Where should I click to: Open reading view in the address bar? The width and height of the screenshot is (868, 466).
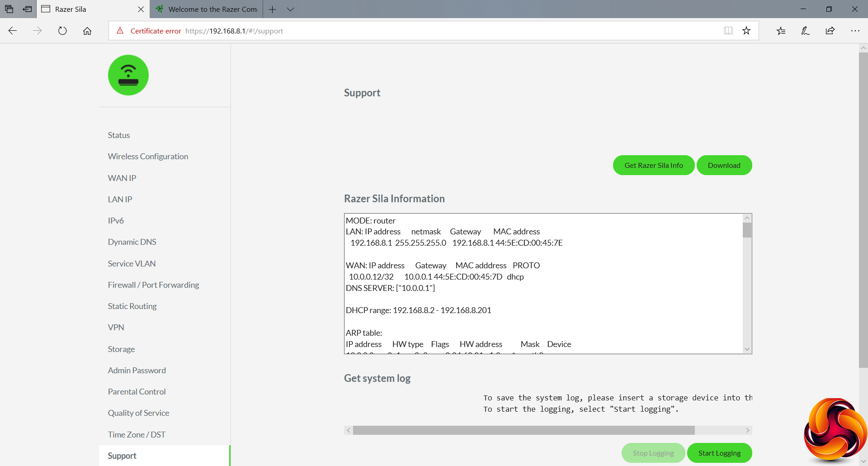coord(728,31)
